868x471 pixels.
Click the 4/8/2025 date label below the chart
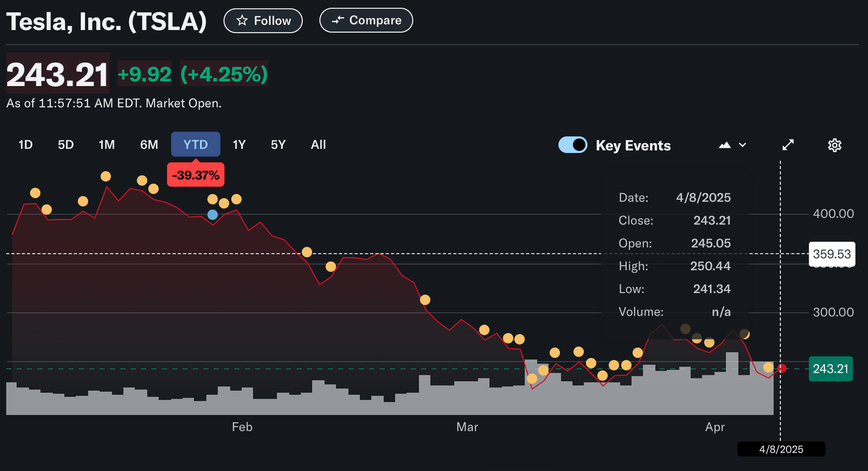tap(780, 449)
